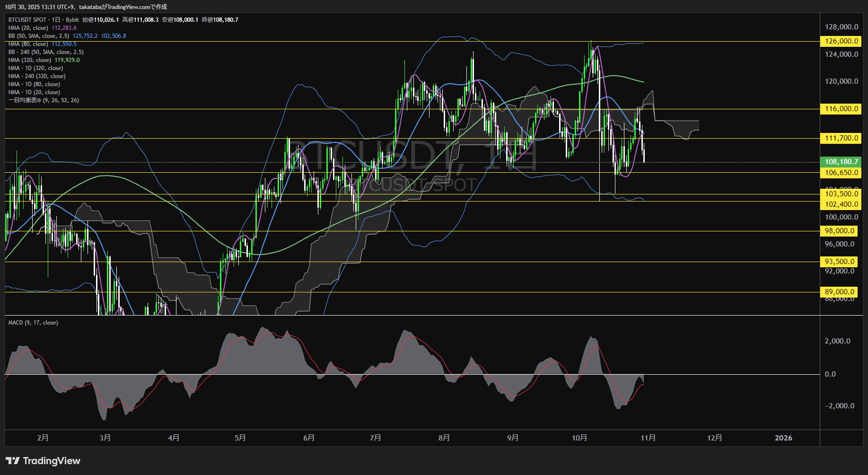Select the 111,700.0 horizontal line label
This screenshot has width=868, height=475.
[841, 138]
